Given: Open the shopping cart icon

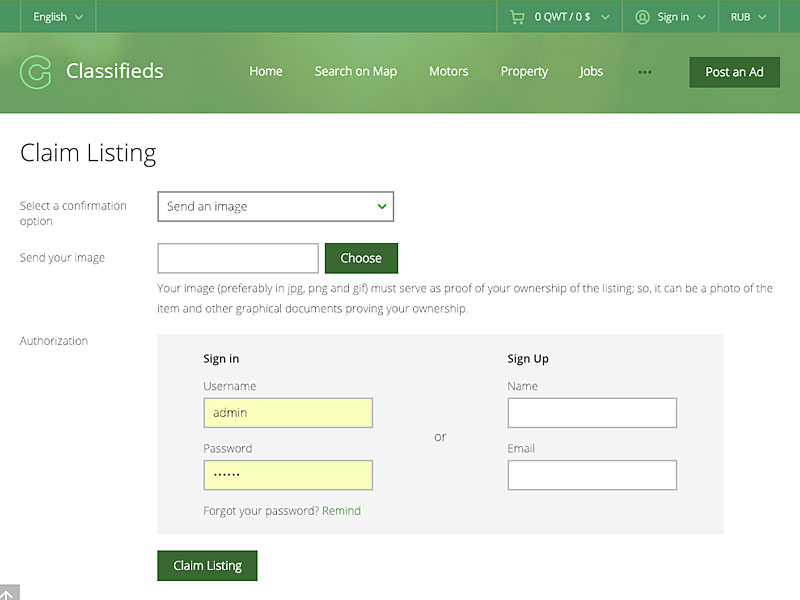Looking at the screenshot, I should 517,17.
